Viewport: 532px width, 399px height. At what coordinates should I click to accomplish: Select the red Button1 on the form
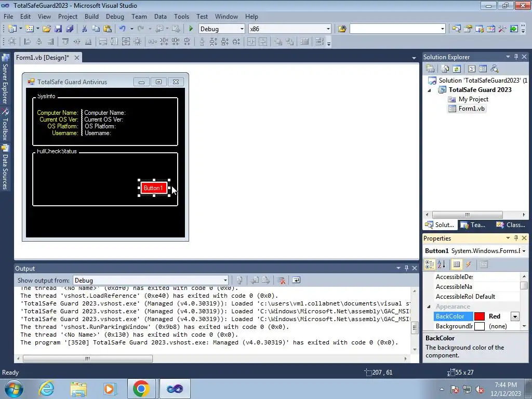(154, 188)
